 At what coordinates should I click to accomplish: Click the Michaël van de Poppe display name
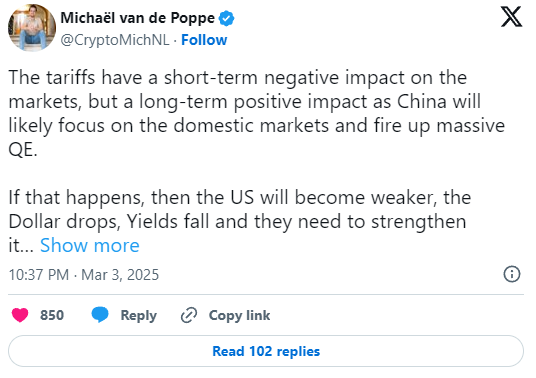[137, 18]
